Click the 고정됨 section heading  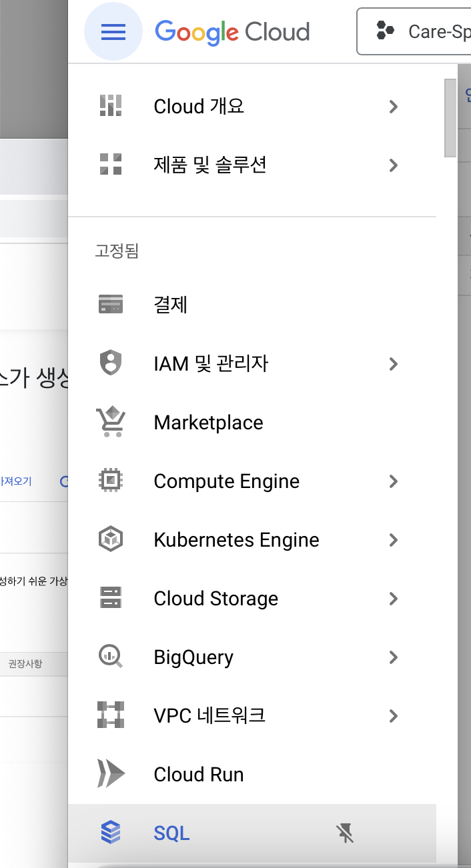click(116, 251)
